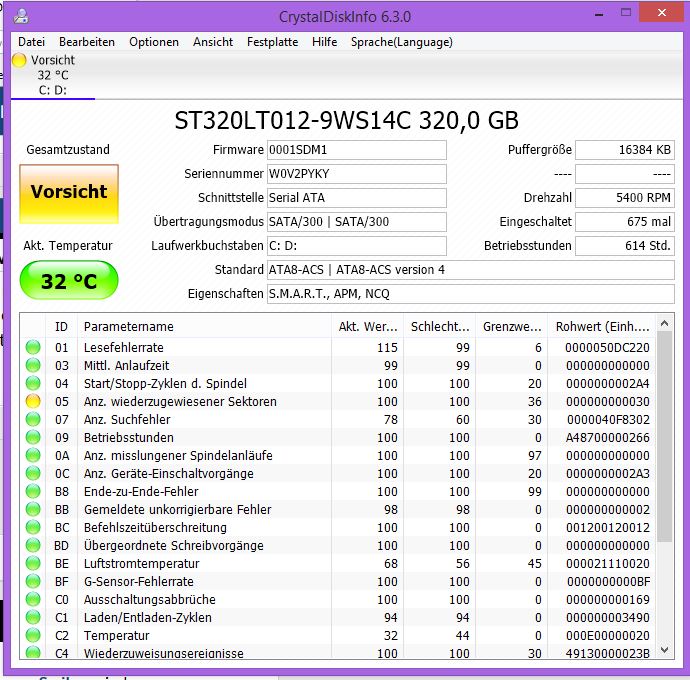Viewport: 690px width, 680px height.
Task: Close the CrystalDiskInfo window
Action: (x=661, y=13)
